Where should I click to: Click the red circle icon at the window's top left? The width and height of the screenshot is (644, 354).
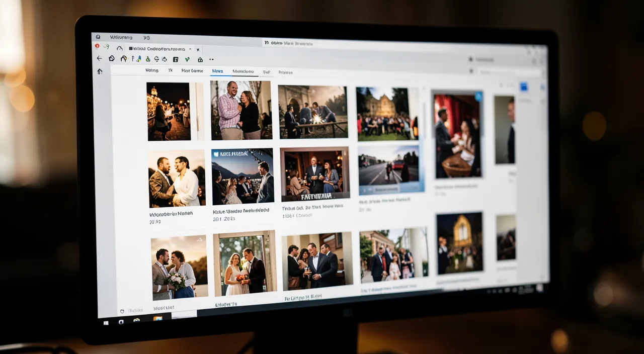tap(97, 46)
